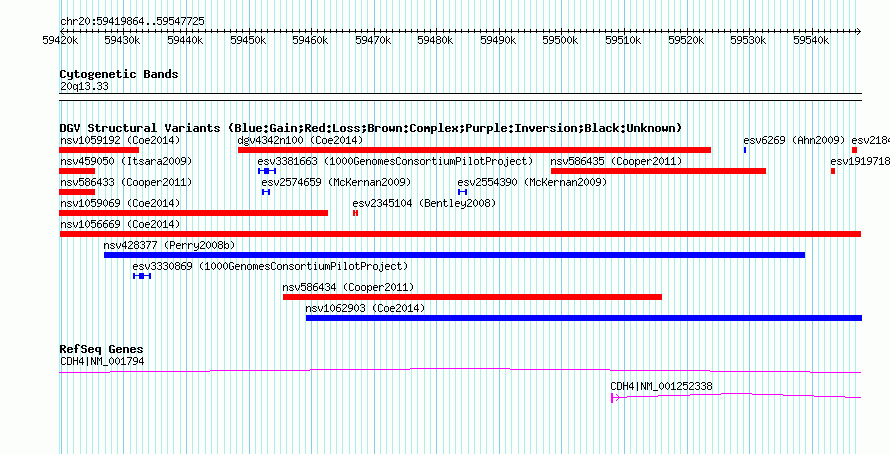The height and width of the screenshot is (454, 890).
Task: Click nsv586435 (Cooper2011) label
Action: coord(616,162)
